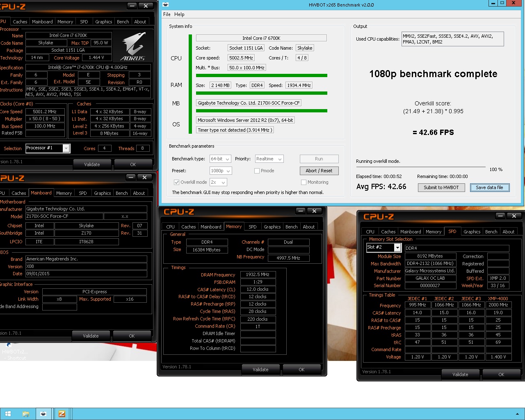This screenshot has height=420, width=525.
Task: Click the Run button
Action: (x=319, y=159)
